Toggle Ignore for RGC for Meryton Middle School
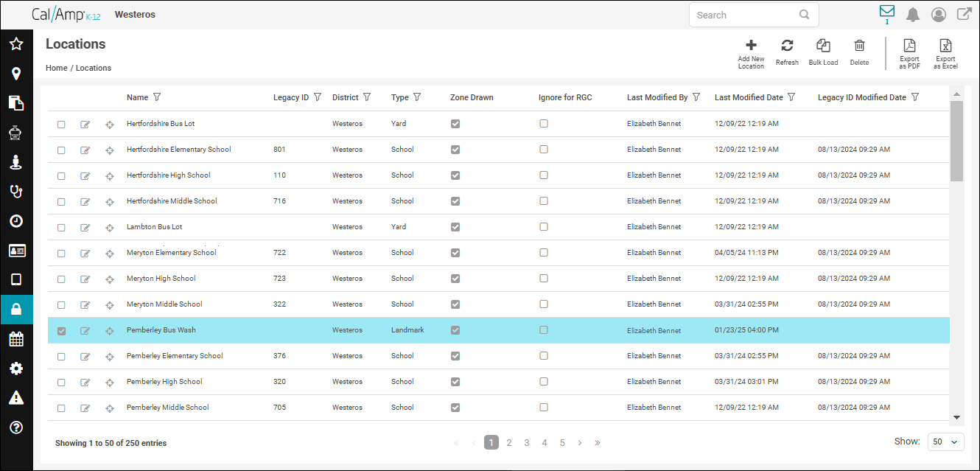 544,304
